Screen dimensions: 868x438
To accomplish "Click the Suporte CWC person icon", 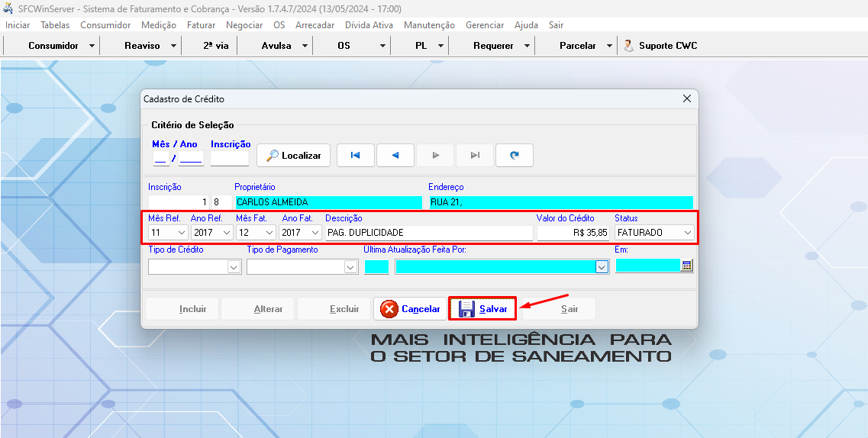I will 628,46.
